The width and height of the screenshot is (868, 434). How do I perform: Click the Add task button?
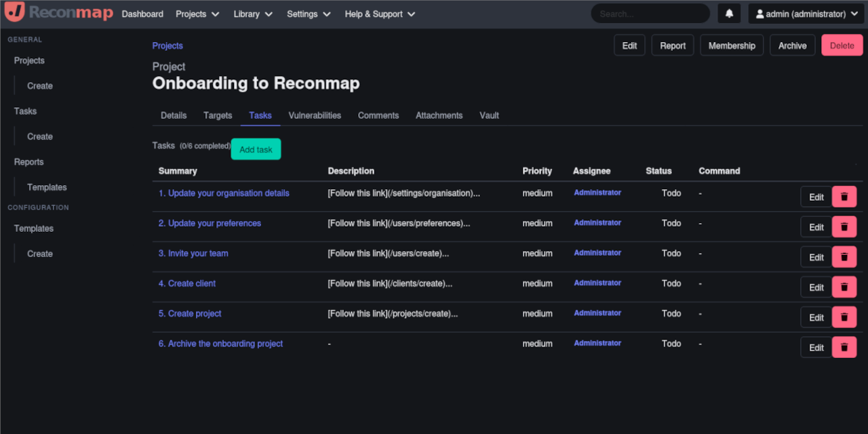click(256, 149)
